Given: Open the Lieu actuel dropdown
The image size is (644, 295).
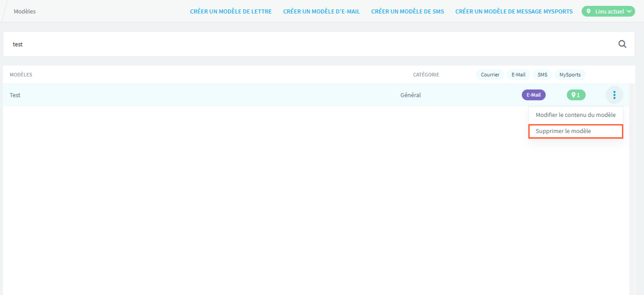Looking at the screenshot, I should pyautogui.click(x=608, y=11).
